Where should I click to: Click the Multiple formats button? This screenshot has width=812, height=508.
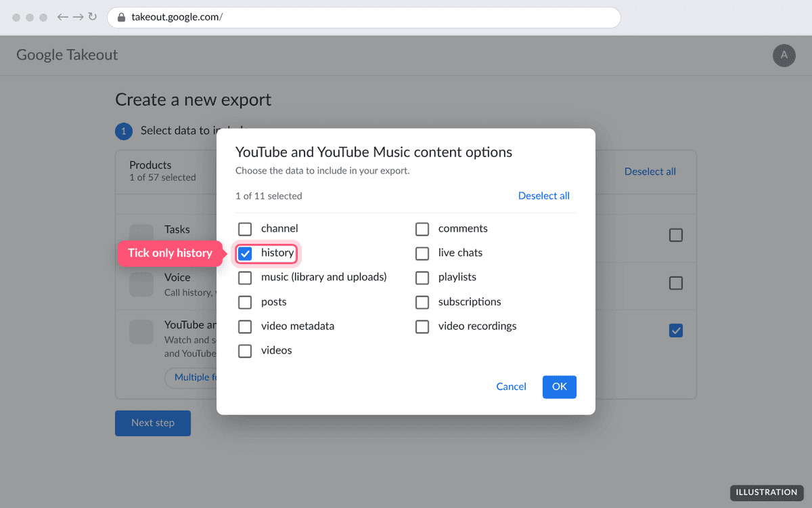pos(191,377)
